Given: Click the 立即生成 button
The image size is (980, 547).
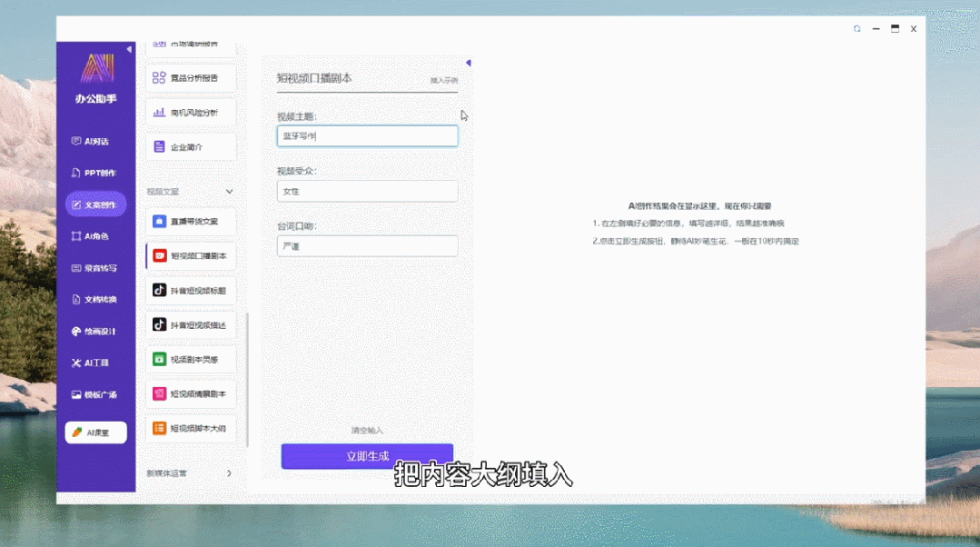Looking at the screenshot, I should click(367, 456).
